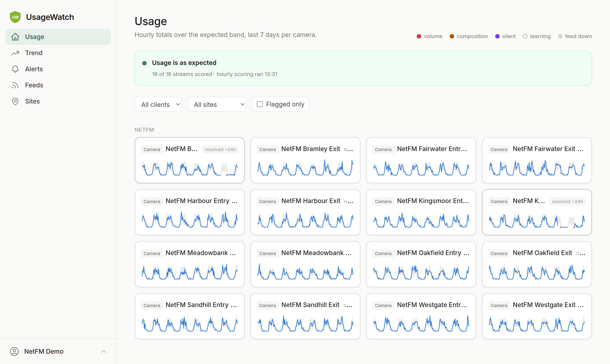
Task: Click the NETFM group heading
Action: pos(144,130)
